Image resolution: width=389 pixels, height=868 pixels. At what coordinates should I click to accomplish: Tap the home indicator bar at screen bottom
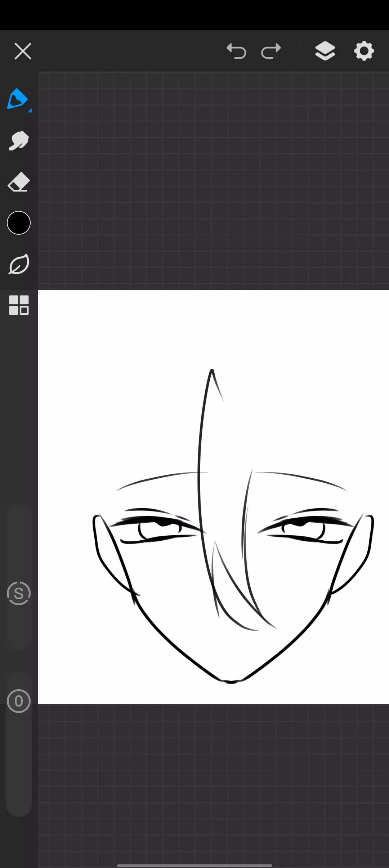pos(194,865)
